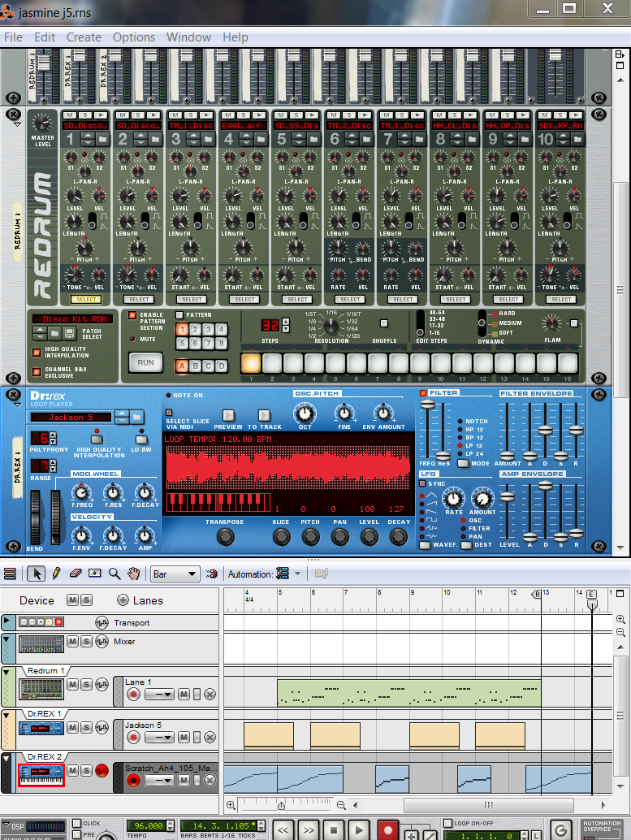Select the Hand tool
The width and height of the screenshot is (631, 840).
point(133,574)
